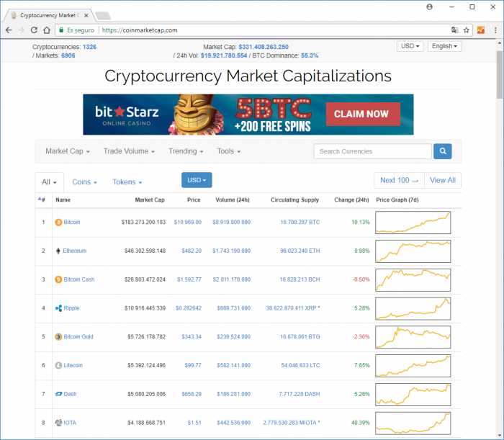
Task: Click the blue search magnifier button
Action: pos(443,151)
